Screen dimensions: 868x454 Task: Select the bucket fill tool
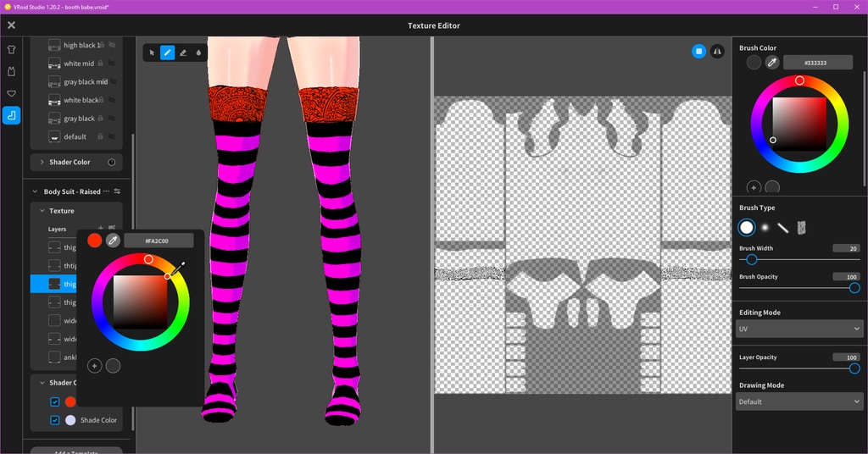(198, 53)
